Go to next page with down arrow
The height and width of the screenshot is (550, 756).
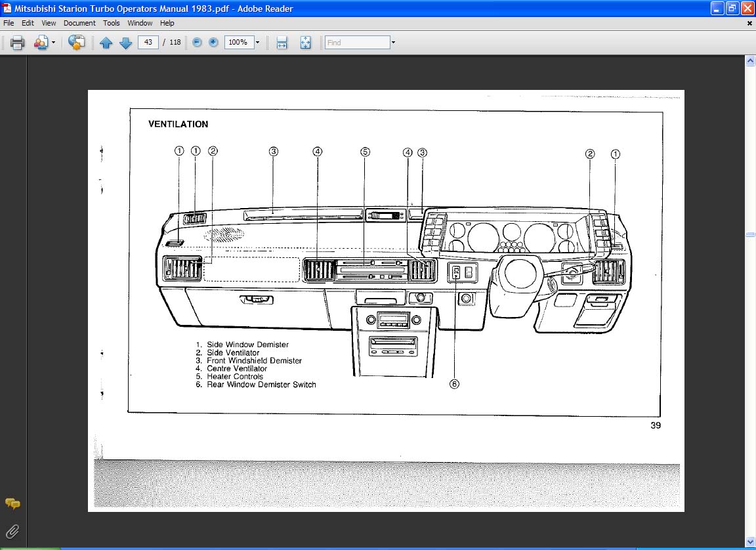coord(125,43)
